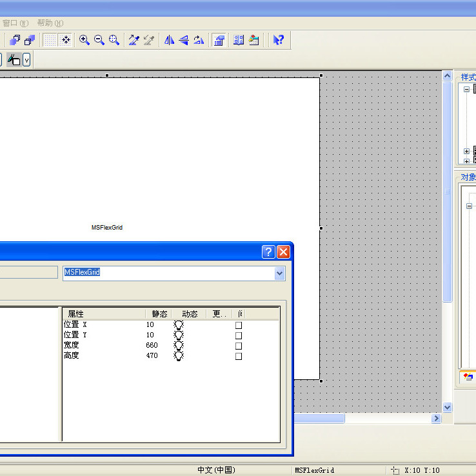Click the dynamic lightbulb for 位置 X
The height and width of the screenshot is (476, 476).
179,325
